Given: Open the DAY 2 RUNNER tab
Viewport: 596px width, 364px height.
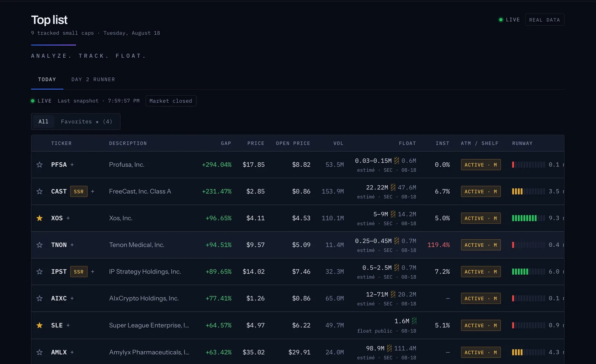Looking at the screenshot, I should pos(93,80).
